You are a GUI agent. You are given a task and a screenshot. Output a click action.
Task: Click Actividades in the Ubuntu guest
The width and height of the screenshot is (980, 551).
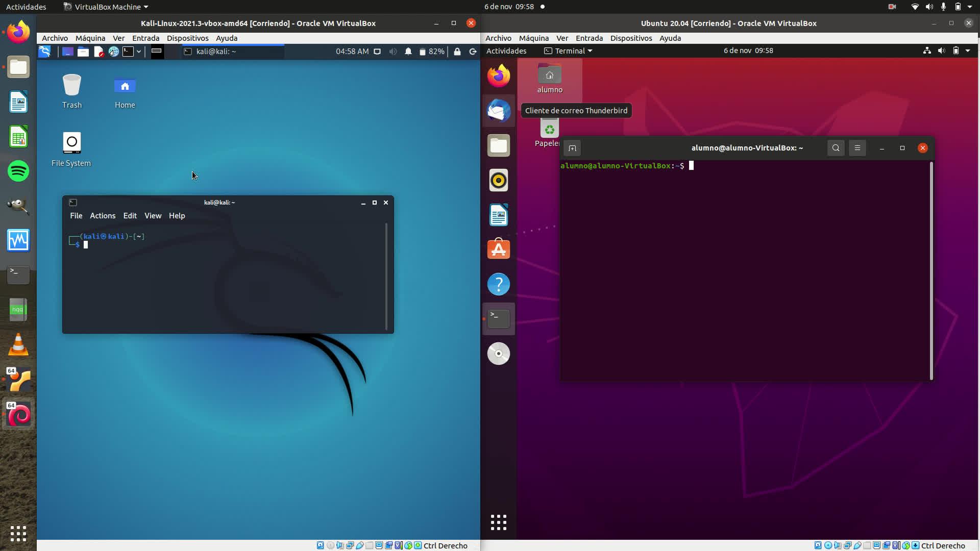tap(506, 51)
